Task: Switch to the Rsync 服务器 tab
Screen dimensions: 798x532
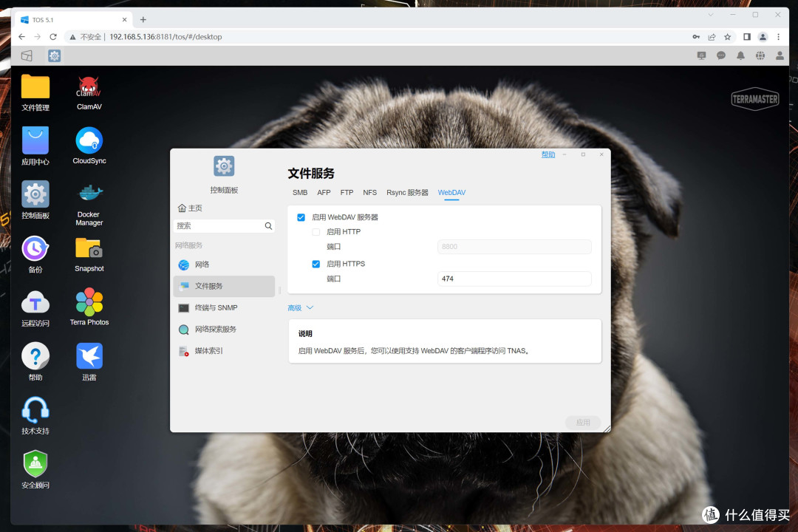Action: 407,192
